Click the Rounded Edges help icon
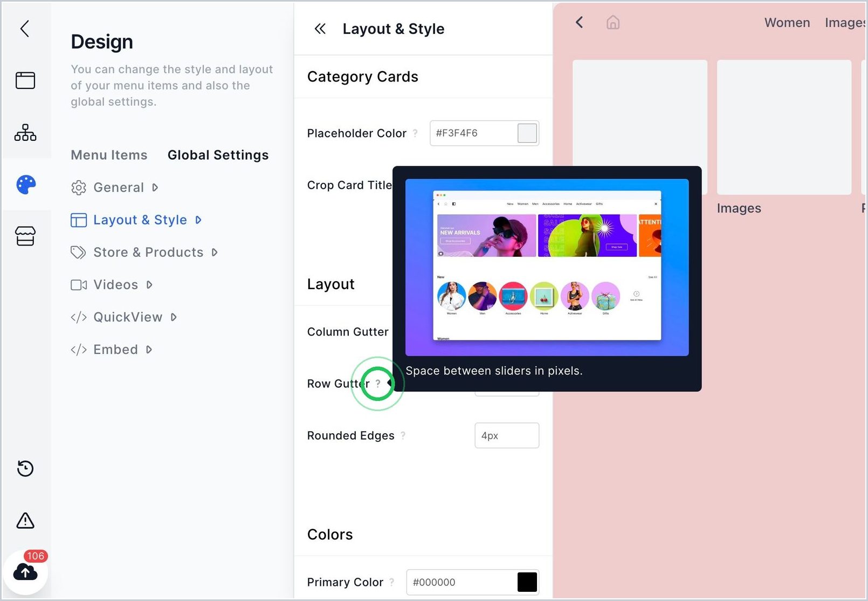 coord(403,435)
